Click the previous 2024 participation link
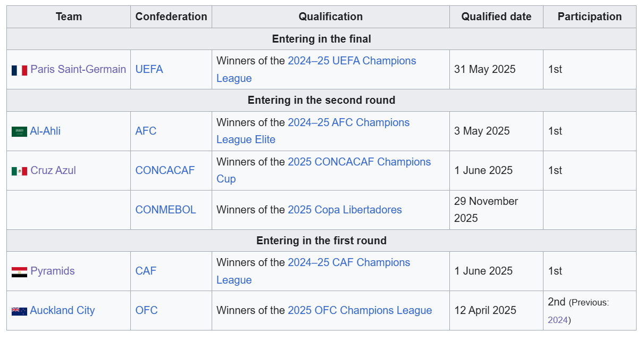This screenshot has width=644, height=339. tap(557, 320)
